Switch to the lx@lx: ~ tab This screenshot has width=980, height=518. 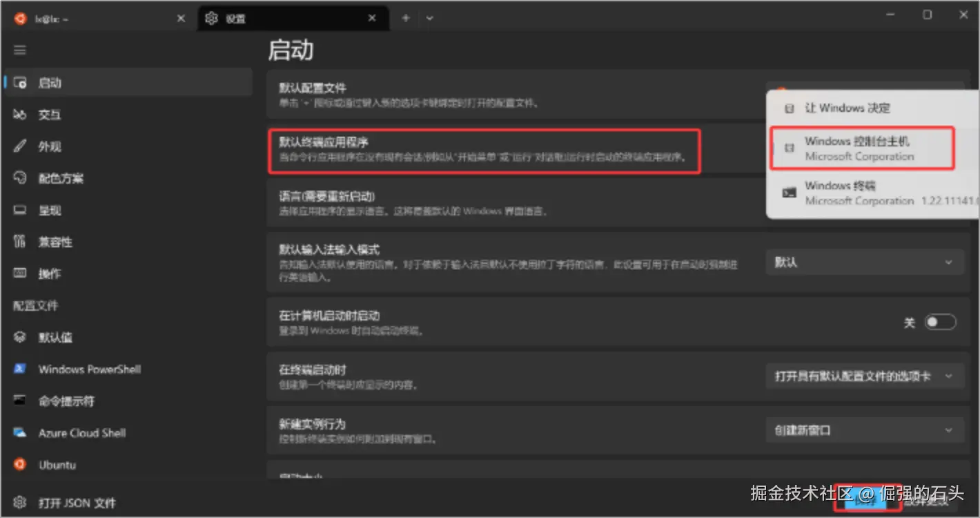click(x=99, y=19)
